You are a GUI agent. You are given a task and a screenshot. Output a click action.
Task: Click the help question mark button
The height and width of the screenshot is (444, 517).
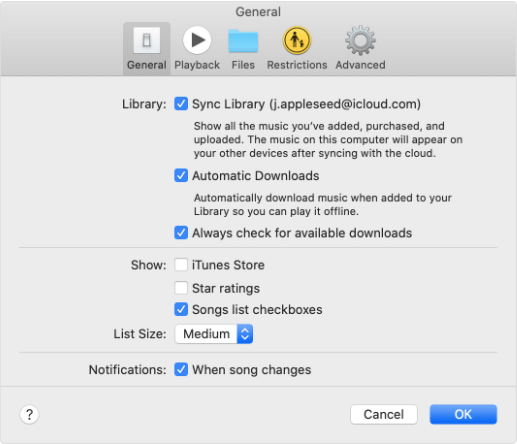click(x=29, y=414)
